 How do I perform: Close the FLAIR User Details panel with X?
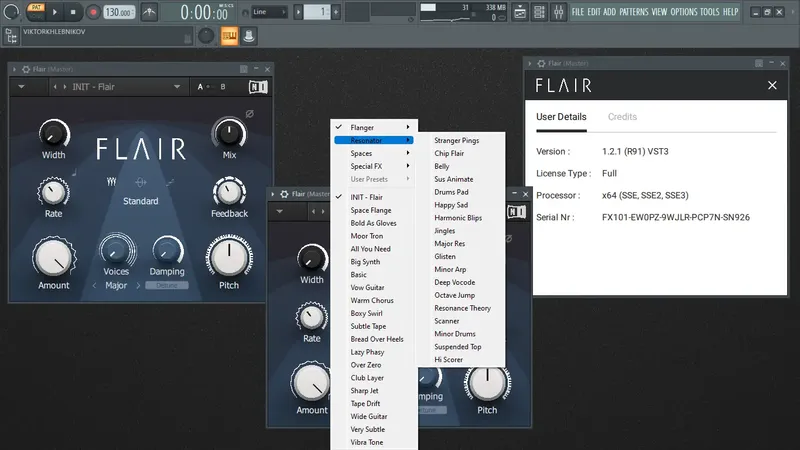point(772,85)
